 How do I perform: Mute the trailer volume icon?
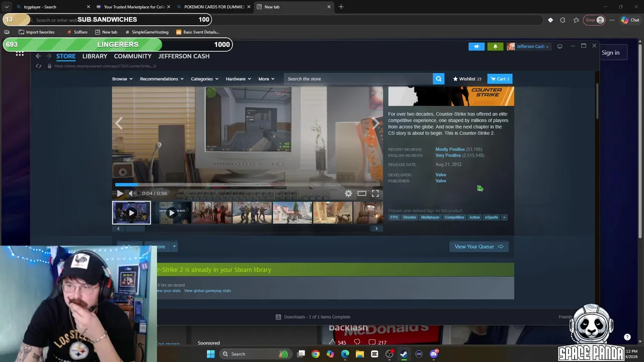[132, 193]
